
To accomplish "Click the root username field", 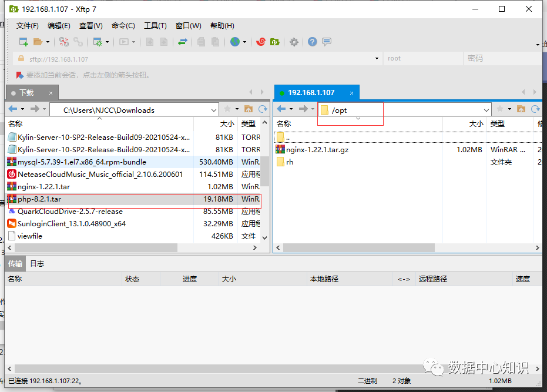I will point(423,59).
